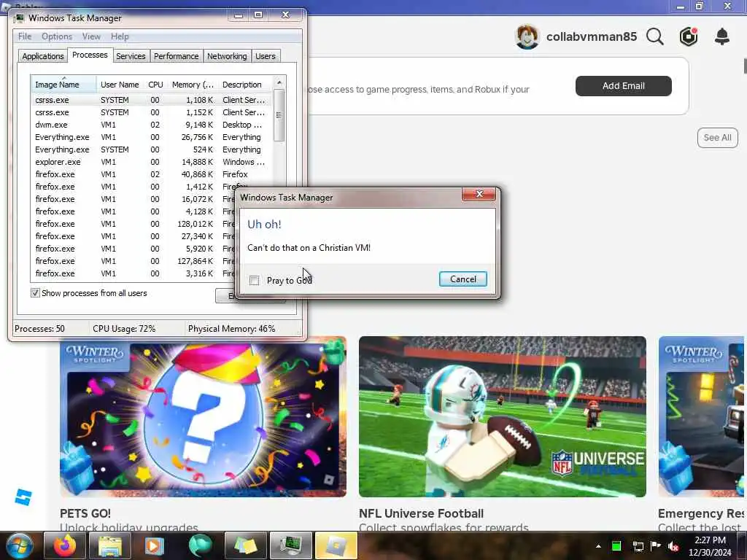Sort processes by Description column
Screen dimensions: 747x560
coord(245,85)
